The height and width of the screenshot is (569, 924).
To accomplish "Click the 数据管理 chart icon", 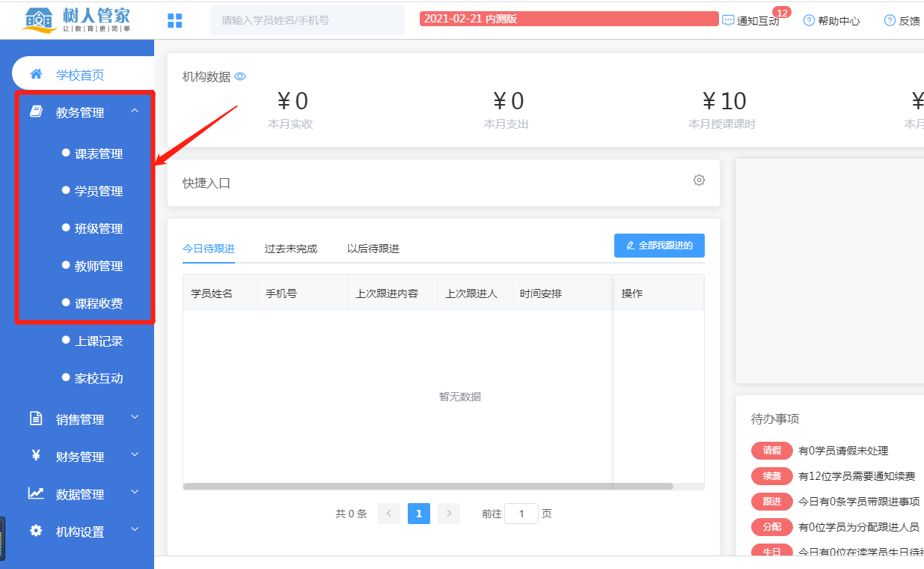I will [x=35, y=493].
